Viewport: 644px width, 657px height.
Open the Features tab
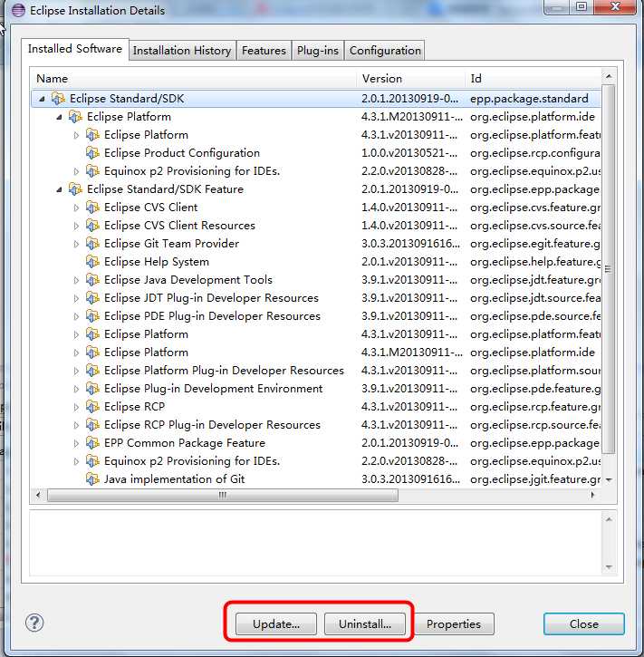pos(264,51)
